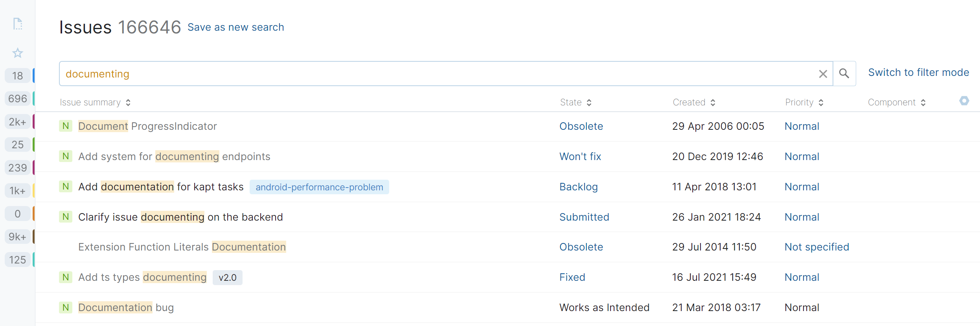Image resolution: width=980 pixels, height=326 pixels.
Task: Open favorites with the star icon
Action: point(17,53)
